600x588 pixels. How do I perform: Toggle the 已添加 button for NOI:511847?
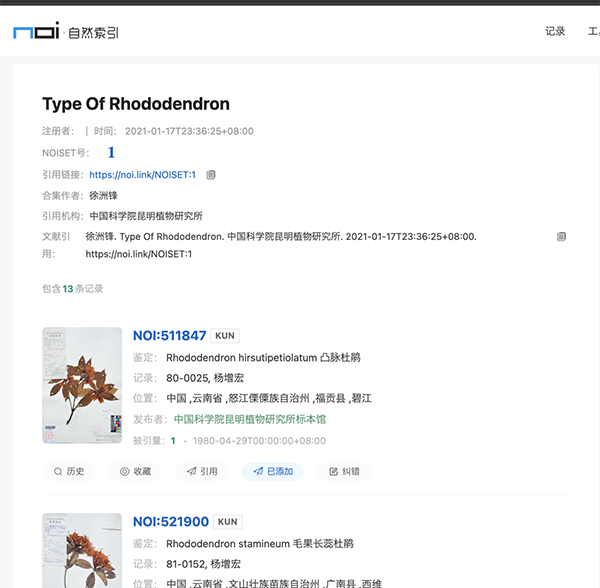[x=272, y=471]
